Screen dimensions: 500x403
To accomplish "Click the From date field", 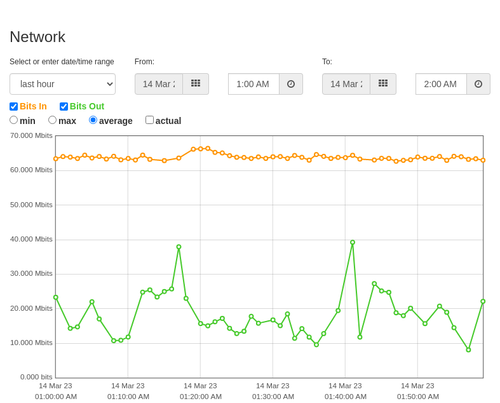I will tap(159, 84).
